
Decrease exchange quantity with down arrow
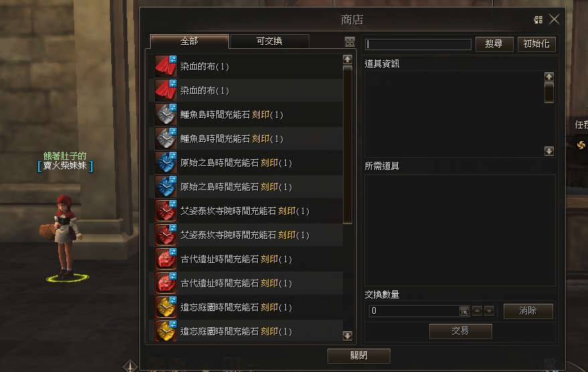(489, 310)
